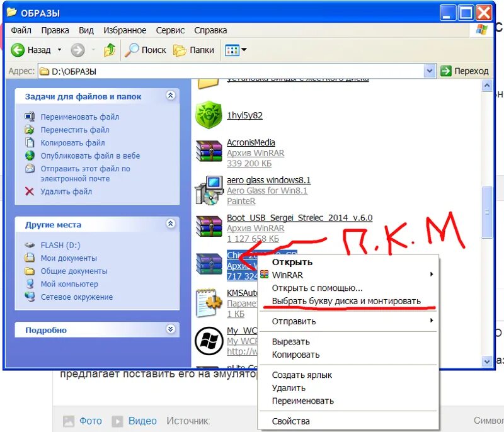This screenshot has width=504, height=432.
Task: Collapse the Другие места panel
Action: click(x=171, y=224)
